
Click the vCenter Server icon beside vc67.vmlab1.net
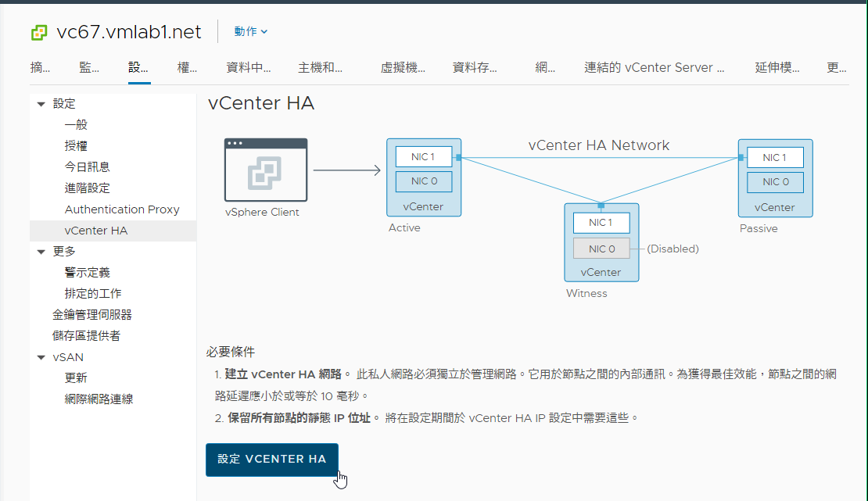point(39,33)
